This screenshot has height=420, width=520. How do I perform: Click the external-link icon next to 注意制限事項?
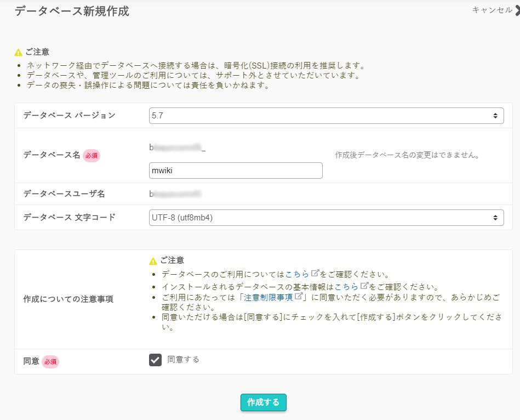(x=299, y=296)
